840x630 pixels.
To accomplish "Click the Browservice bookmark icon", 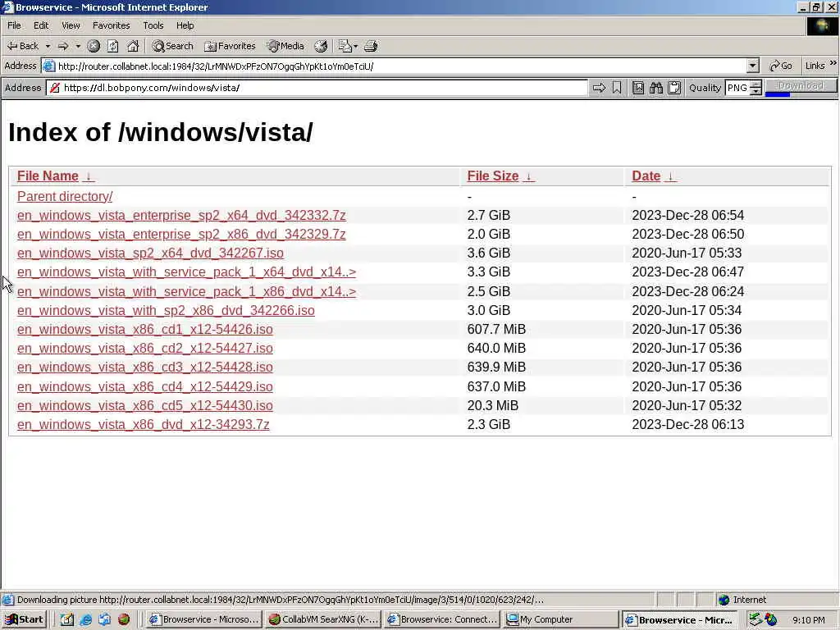I will point(617,87).
